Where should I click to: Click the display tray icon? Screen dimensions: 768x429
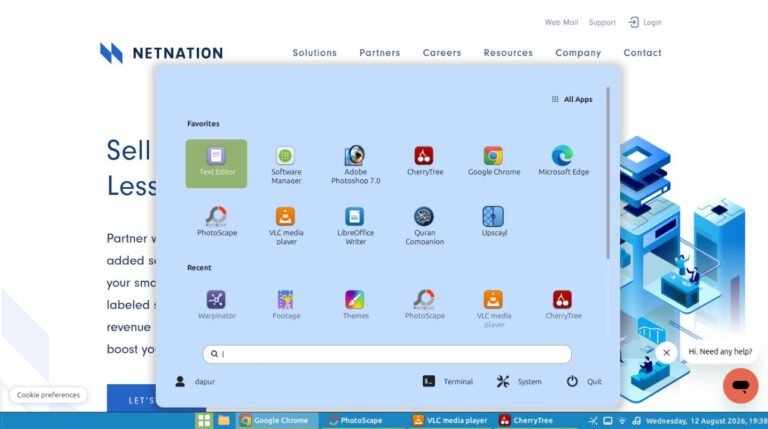(607, 421)
